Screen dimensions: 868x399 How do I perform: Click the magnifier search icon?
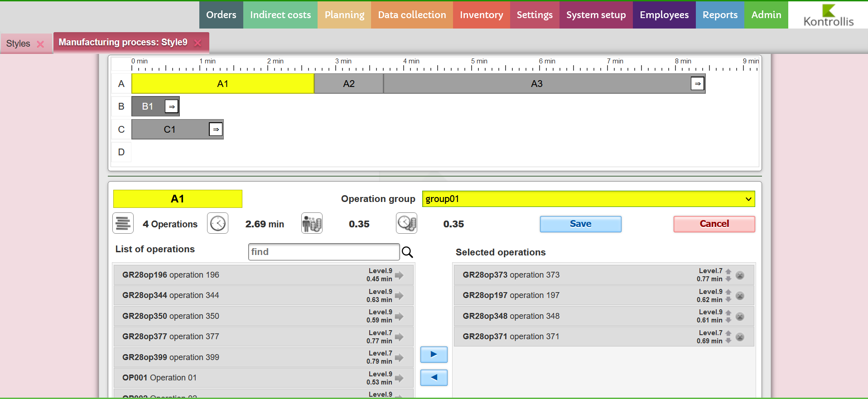click(407, 252)
